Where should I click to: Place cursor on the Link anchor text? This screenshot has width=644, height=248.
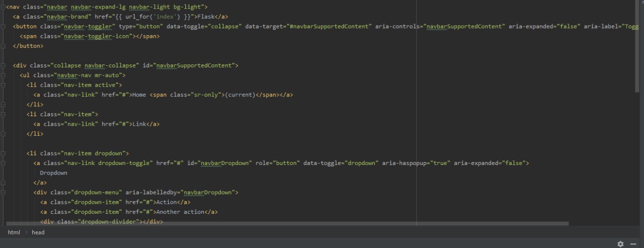139,124
